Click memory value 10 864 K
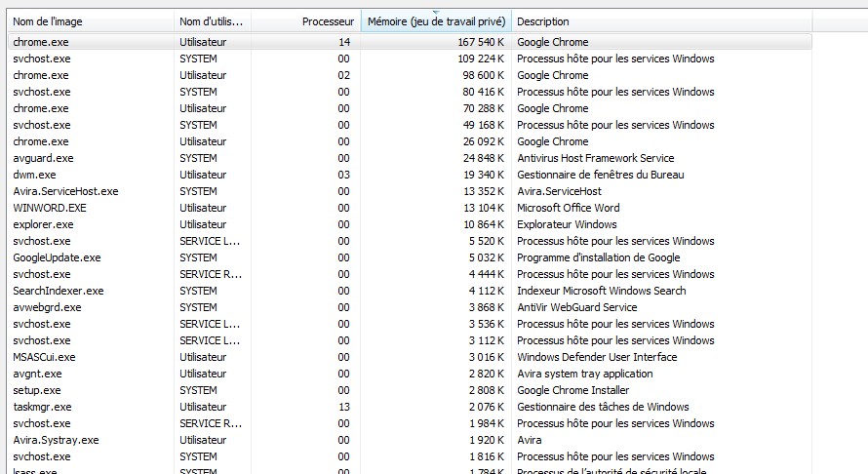This screenshot has width=868, height=474. [484, 225]
